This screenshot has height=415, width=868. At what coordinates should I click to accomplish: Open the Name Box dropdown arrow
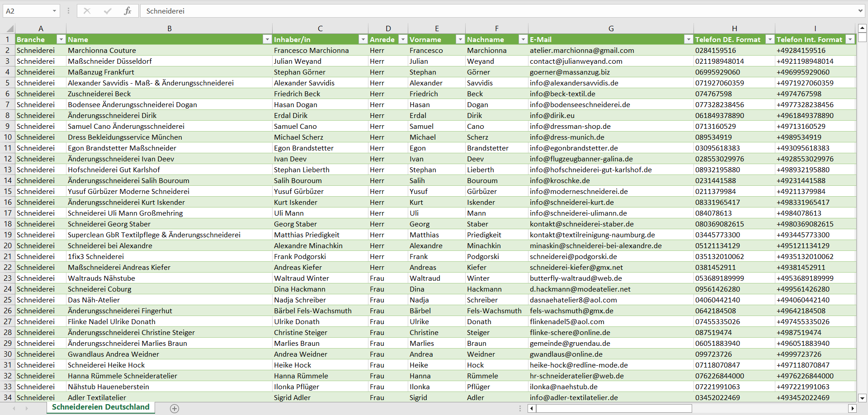[x=54, y=11]
